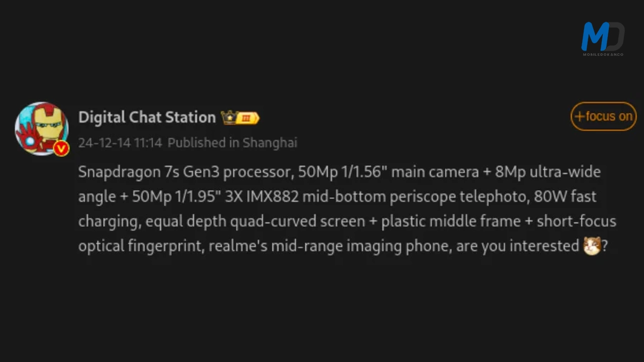The width and height of the screenshot is (644, 362).
Task: Click the Published in Shanghai label
Action: pyautogui.click(x=232, y=143)
